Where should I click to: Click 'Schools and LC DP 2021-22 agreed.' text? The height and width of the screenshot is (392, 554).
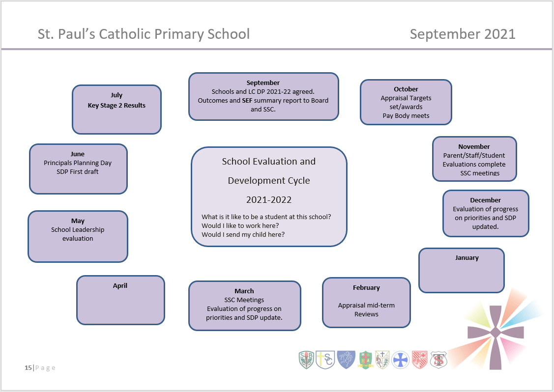click(263, 91)
